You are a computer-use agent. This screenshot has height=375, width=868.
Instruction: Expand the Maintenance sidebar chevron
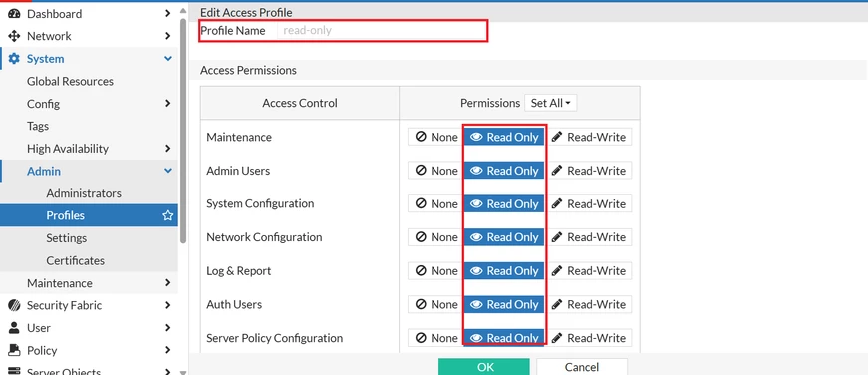click(x=168, y=282)
